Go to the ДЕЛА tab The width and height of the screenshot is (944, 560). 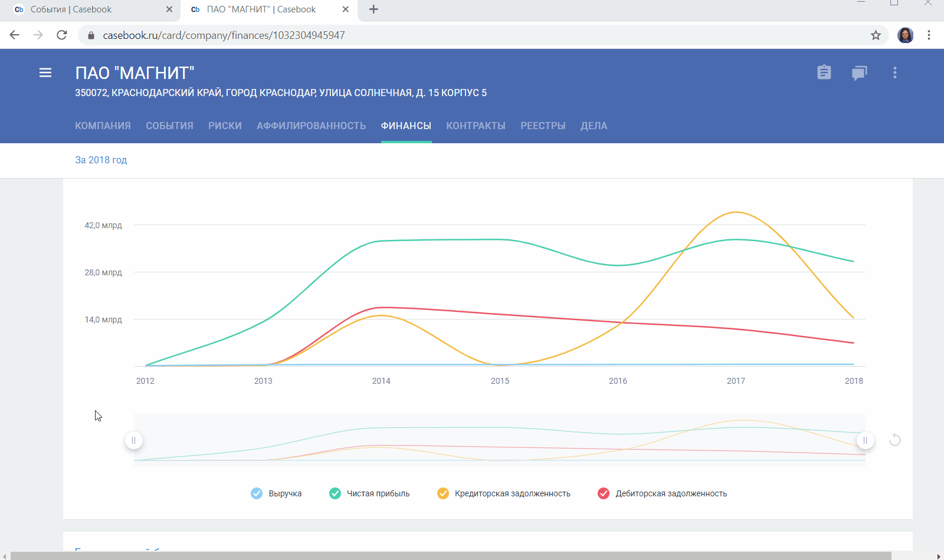(594, 126)
